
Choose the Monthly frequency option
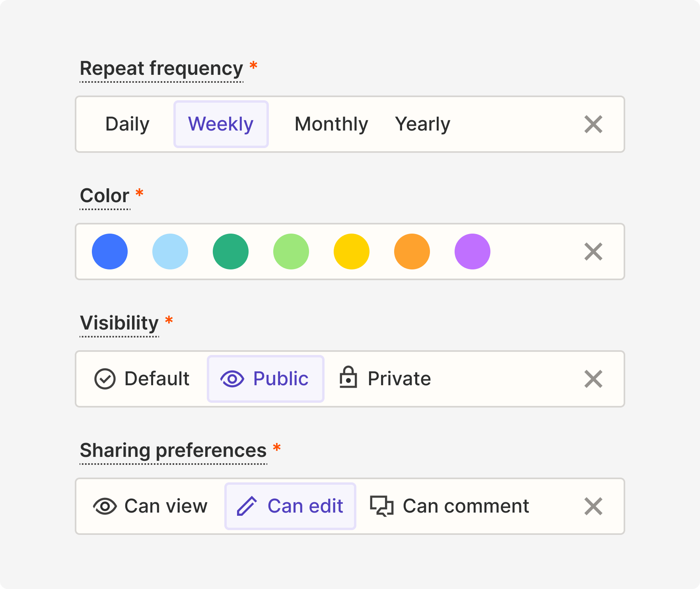[331, 124]
